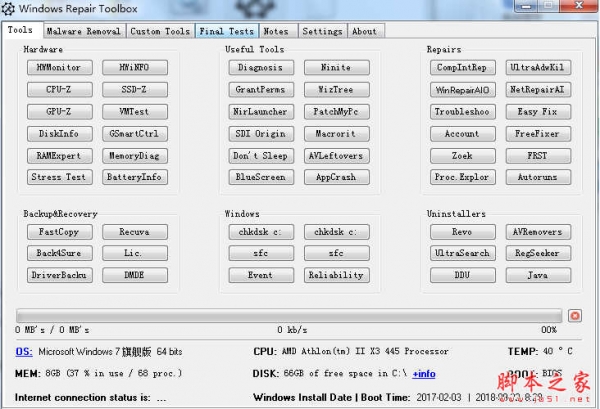The width and height of the screenshot is (600, 409).
Task: Launch FRST
Action: (x=538, y=156)
